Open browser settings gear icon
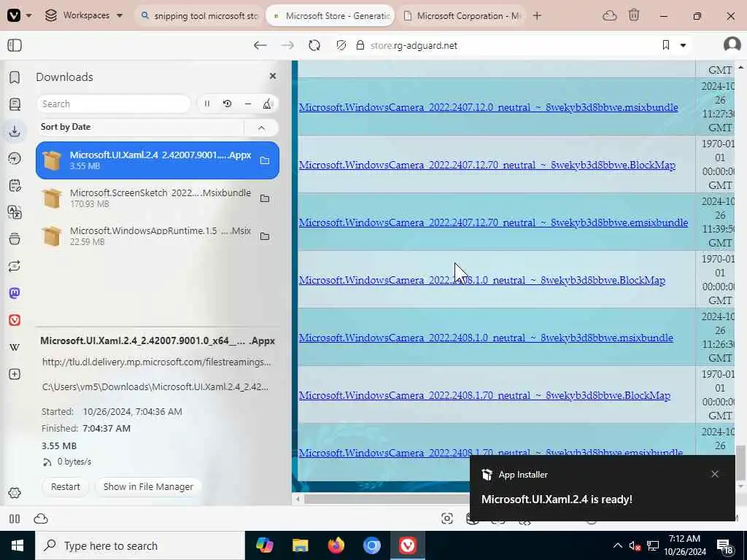The height and width of the screenshot is (560, 747). [x=15, y=493]
